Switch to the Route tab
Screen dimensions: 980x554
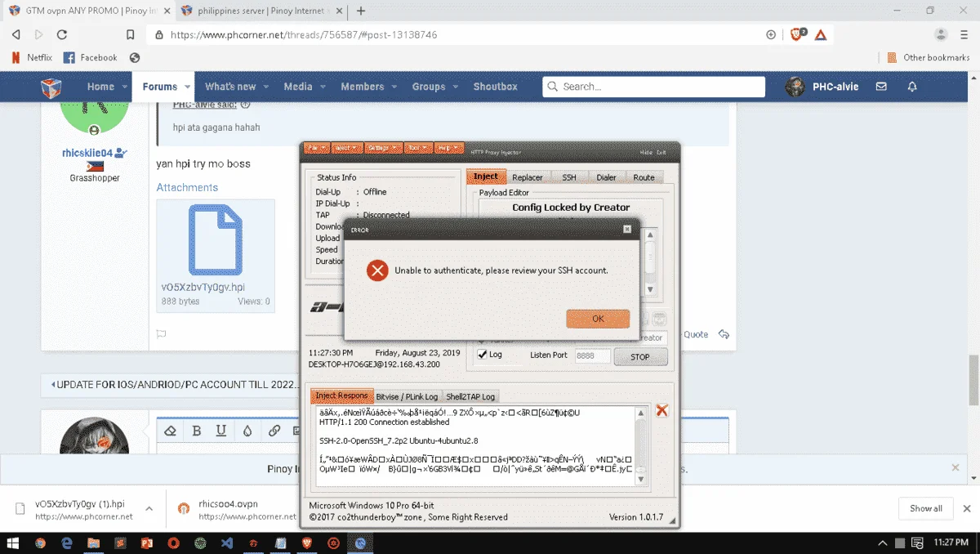tap(644, 177)
